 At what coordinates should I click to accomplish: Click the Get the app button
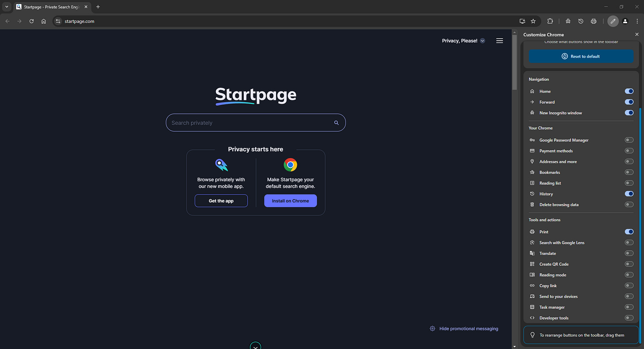point(221,201)
